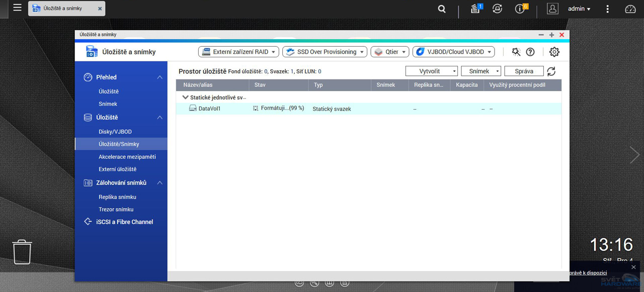
Task: Refresh the storage list with circular arrows icon
Action: pos(551,71)
